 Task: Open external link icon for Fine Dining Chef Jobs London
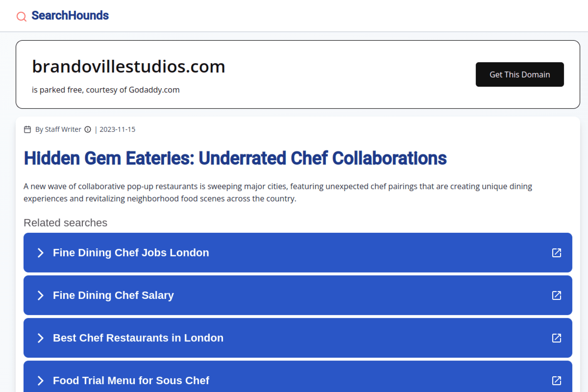click(x=556, y=253)
